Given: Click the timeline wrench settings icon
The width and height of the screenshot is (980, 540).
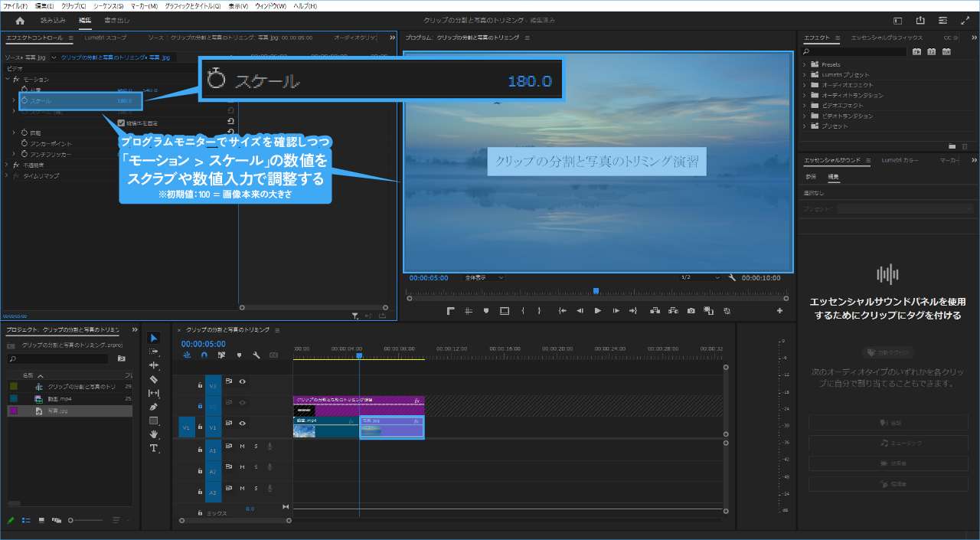Looking at the screenshot, I should click(x=256, y=355).
